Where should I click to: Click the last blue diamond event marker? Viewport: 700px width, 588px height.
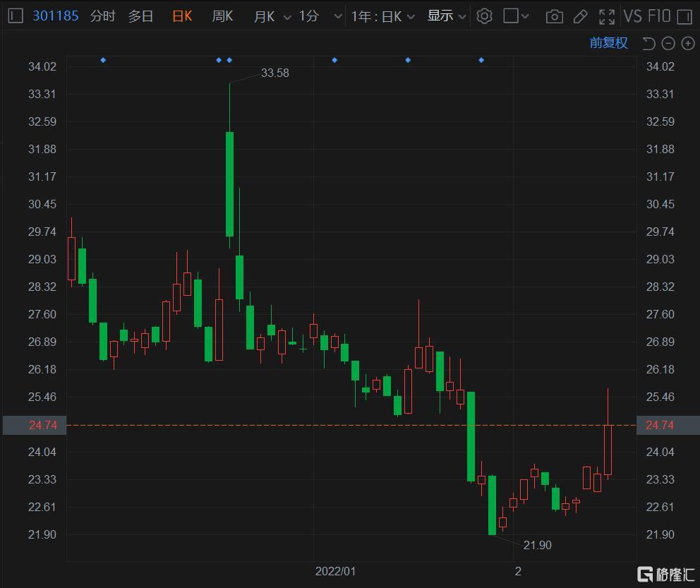click(x=481, y=60)
